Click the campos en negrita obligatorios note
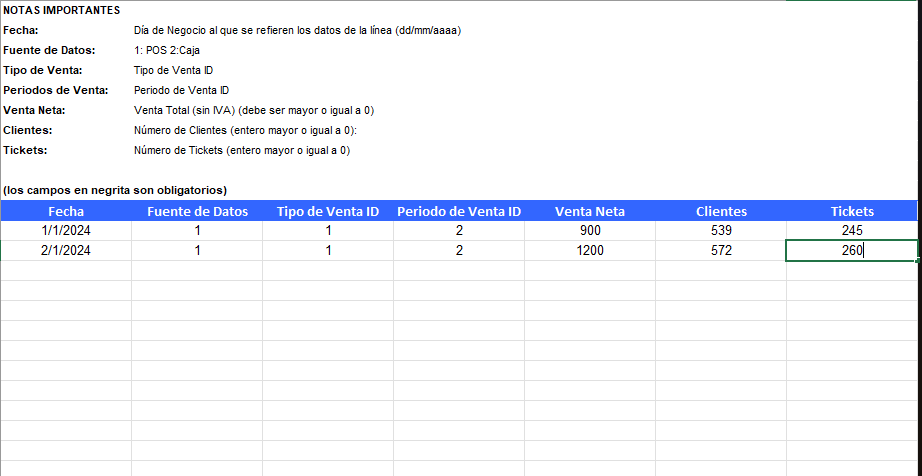Screen dimensions: 922x476 coord(115,190)
